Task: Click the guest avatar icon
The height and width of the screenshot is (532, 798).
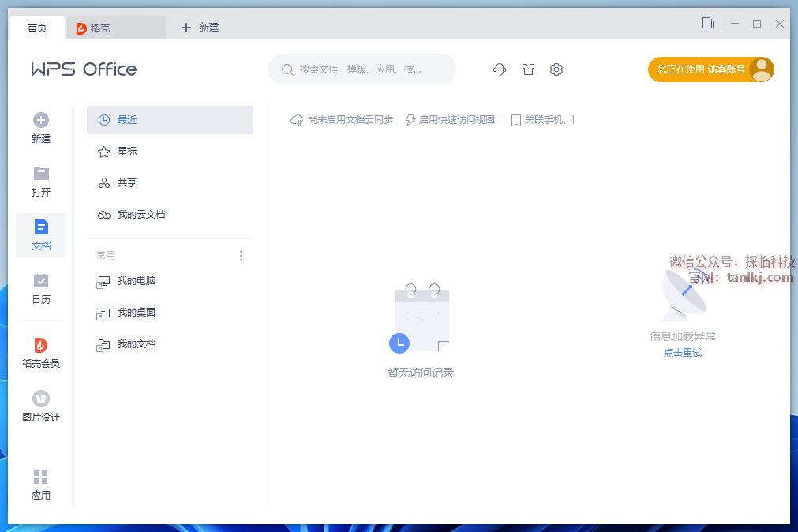Action: [x=762, y=69]
